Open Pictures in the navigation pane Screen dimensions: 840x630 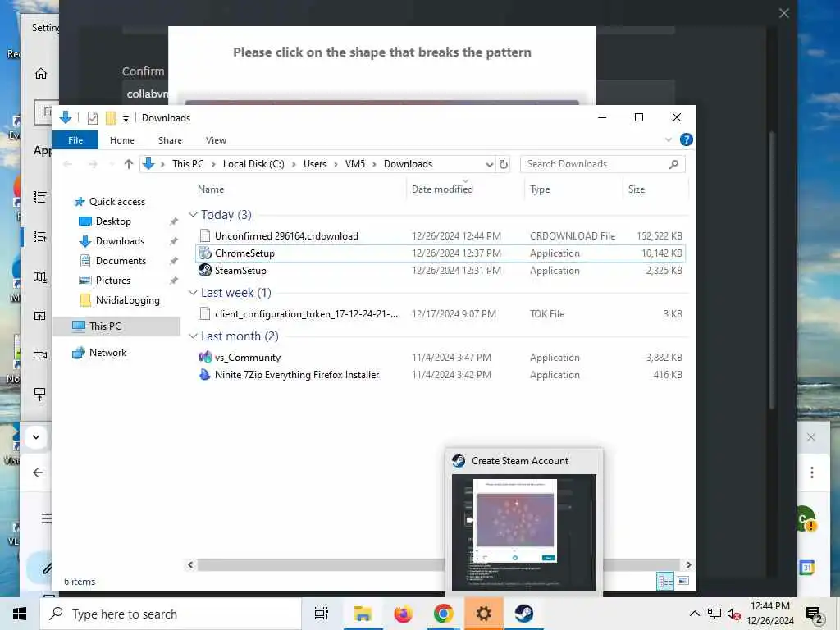click(x=112, y=281)
